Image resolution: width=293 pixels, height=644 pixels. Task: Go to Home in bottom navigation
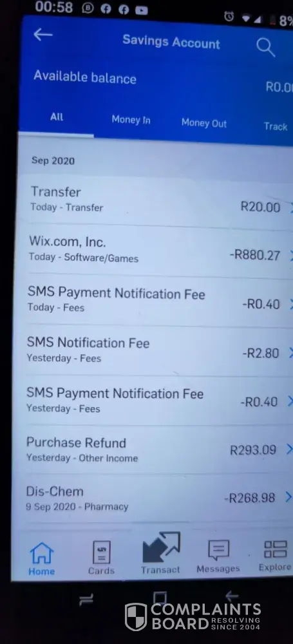pyautogui.click(x=41, y=558)
